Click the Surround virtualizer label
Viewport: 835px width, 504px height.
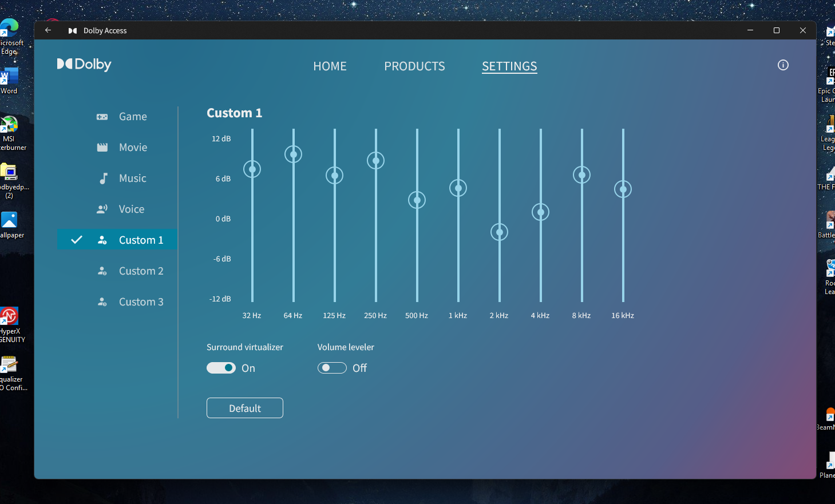[x=245, y=347]
